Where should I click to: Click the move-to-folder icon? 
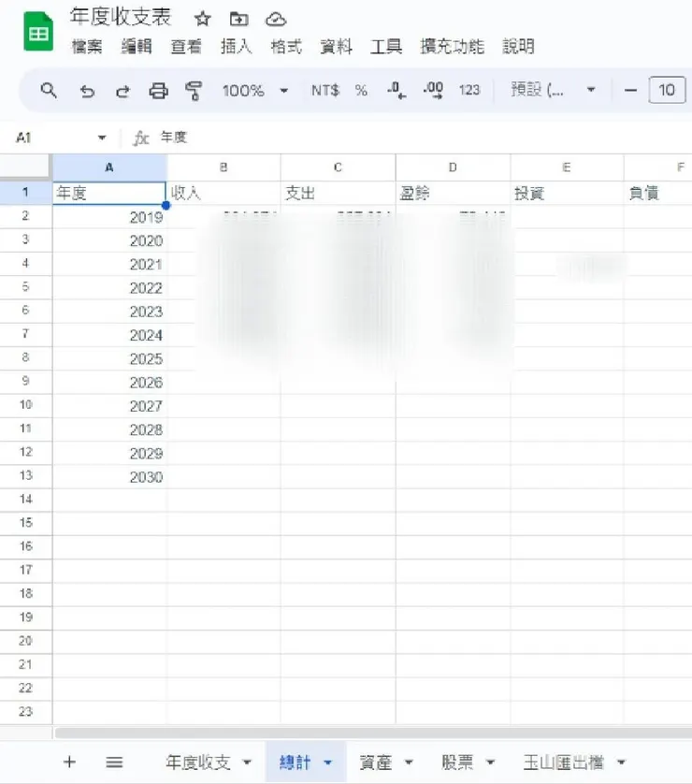point(238,19)
